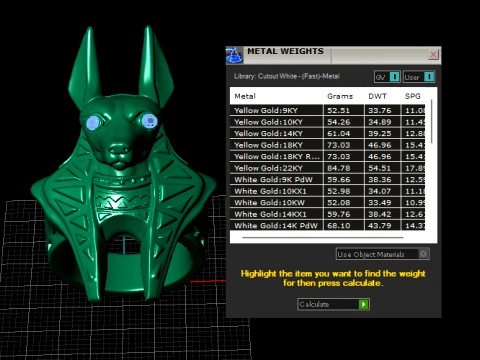Select the White Gold:14K PdW row

327,225
